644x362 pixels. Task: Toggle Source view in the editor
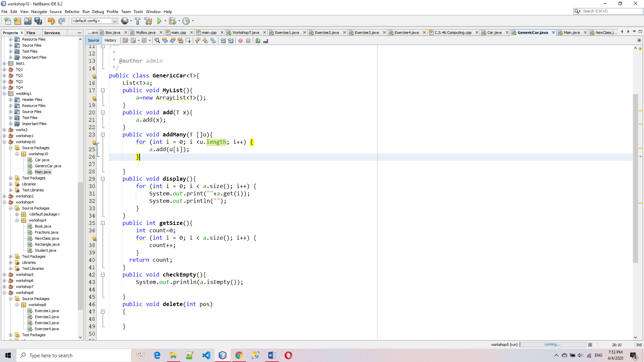[x=93, y=40]
